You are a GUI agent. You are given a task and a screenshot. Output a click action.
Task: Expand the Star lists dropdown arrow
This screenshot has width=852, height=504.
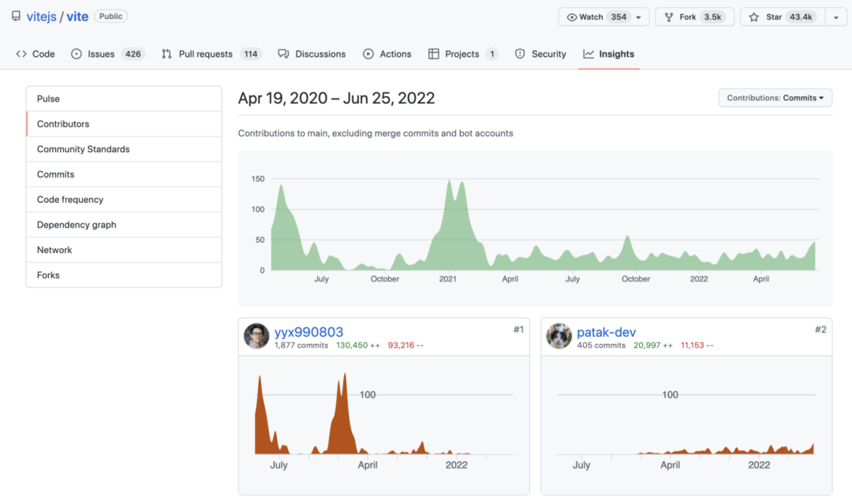(x=836, y=17)
